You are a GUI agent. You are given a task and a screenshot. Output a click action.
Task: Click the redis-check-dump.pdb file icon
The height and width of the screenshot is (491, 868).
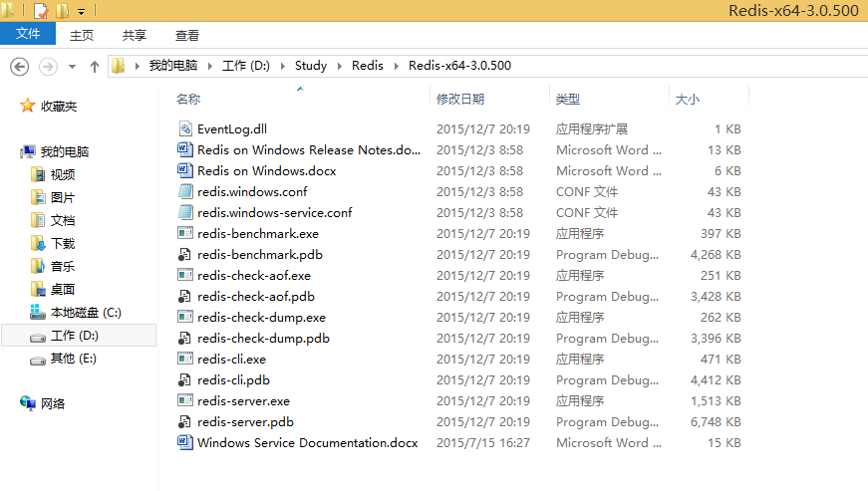pyautogui.click(x=185, y=338)
